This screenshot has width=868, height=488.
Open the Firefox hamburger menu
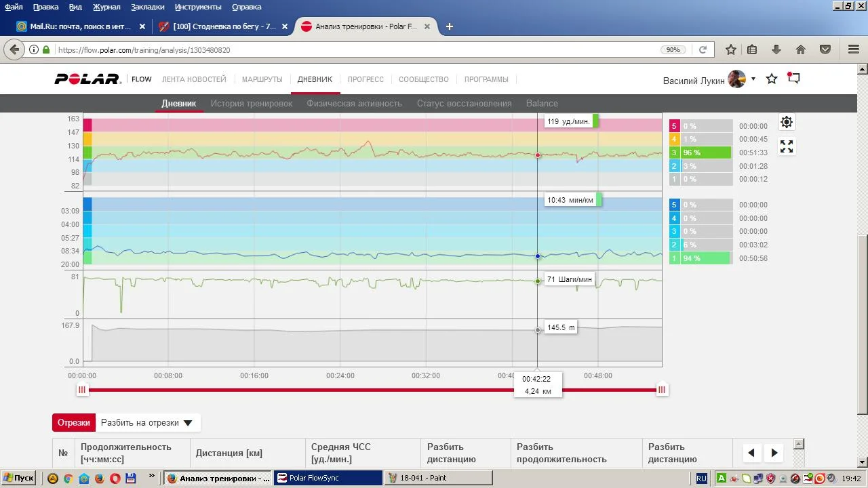[x=854, y=49]
